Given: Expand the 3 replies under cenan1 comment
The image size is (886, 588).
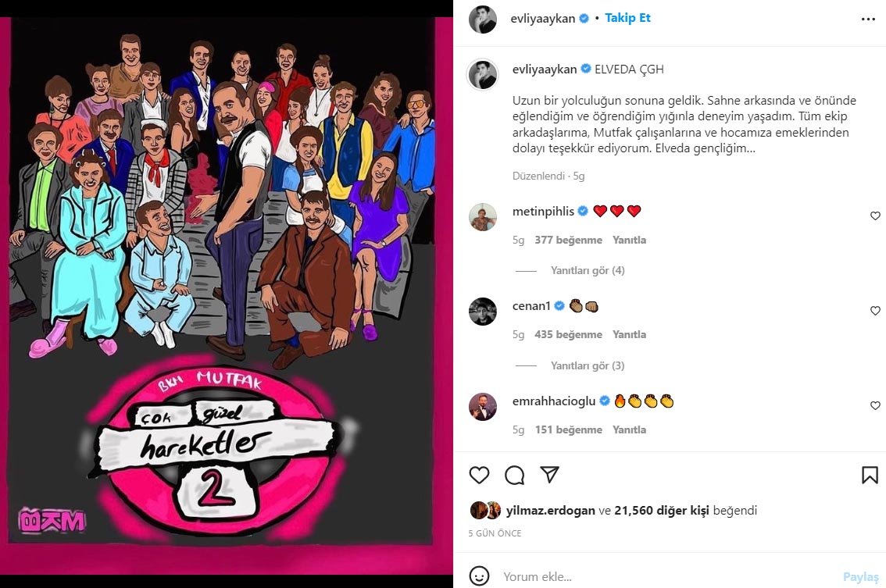Looking at the screenshot, I should click(588, 365).
